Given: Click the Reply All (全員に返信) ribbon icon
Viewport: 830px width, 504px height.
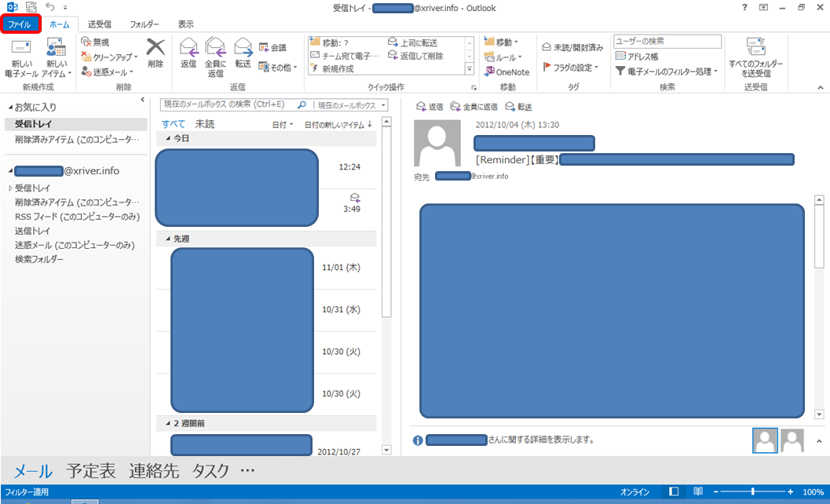Looking at the screenshot, I should [215, 52].
